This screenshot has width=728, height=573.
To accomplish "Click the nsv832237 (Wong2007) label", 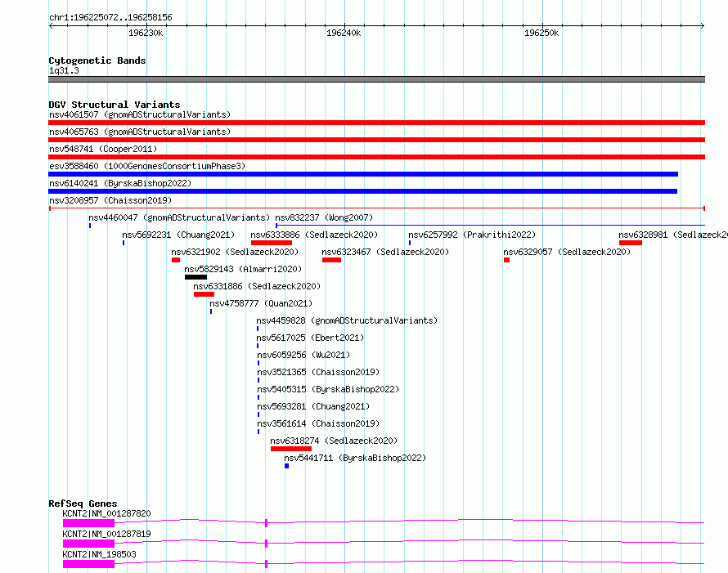I will [x=324, y=217].
